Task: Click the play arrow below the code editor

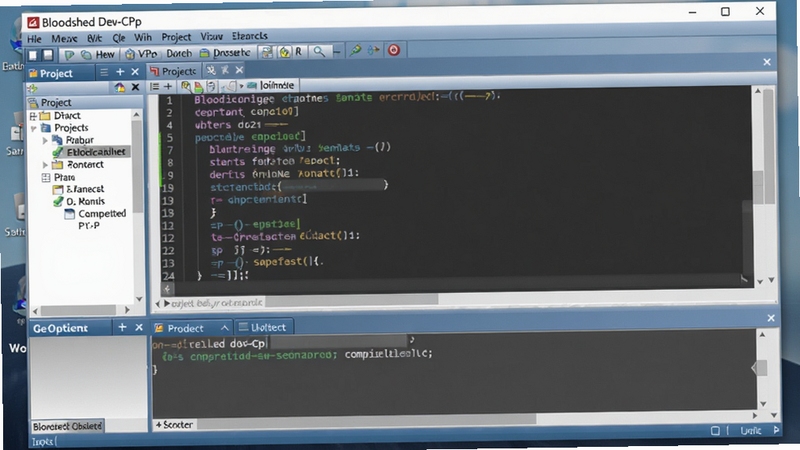Action: (166, 304)
